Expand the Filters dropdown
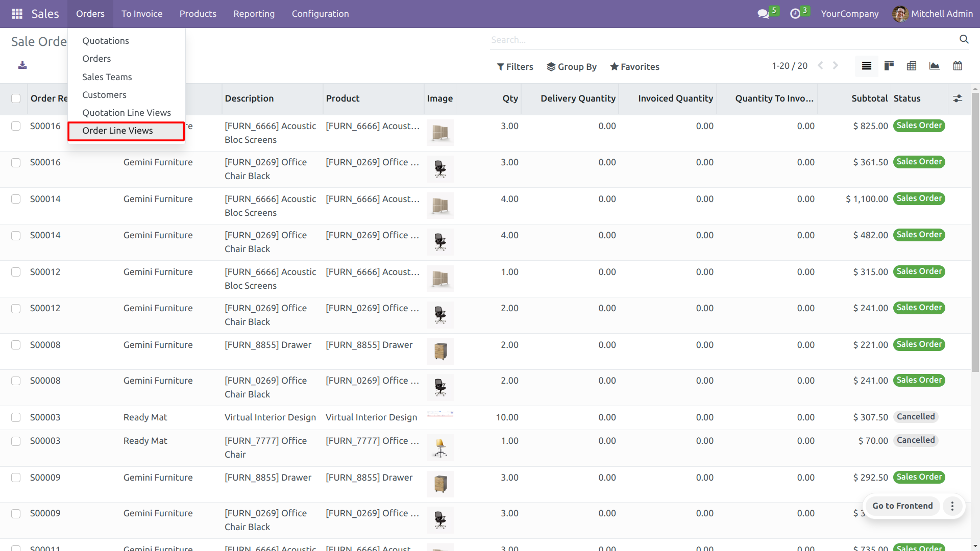This screenshot has height=551, width=980. coord(515,67)
